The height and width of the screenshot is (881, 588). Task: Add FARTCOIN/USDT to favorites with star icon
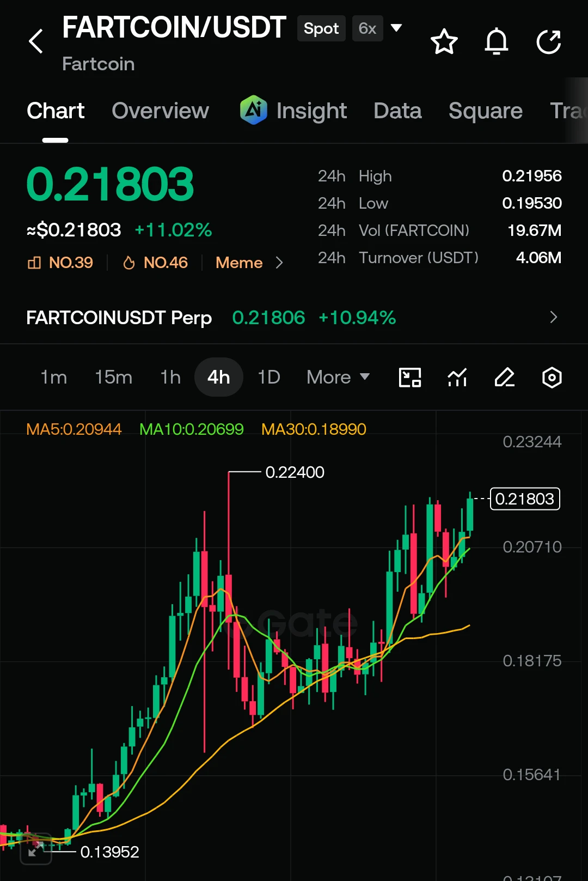(x=444, y=42)
